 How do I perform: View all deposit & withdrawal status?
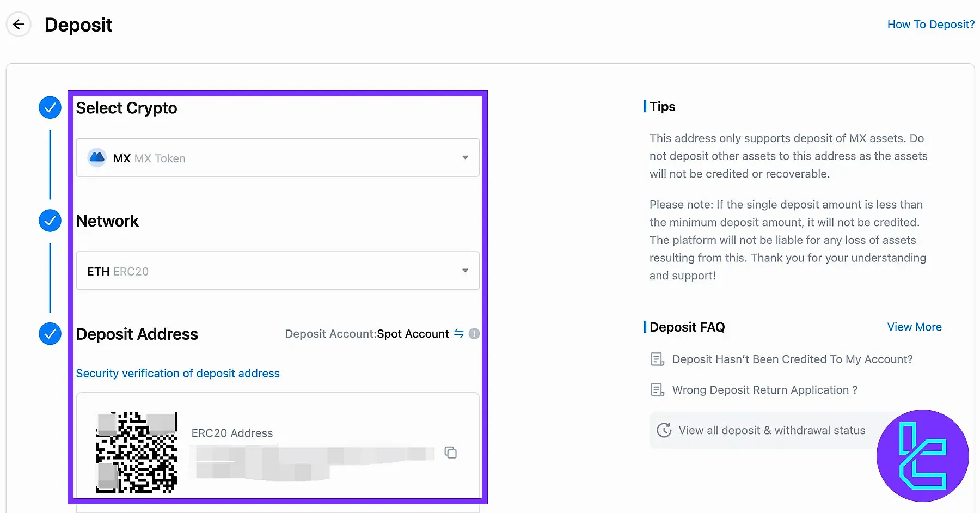coord(771,430)
